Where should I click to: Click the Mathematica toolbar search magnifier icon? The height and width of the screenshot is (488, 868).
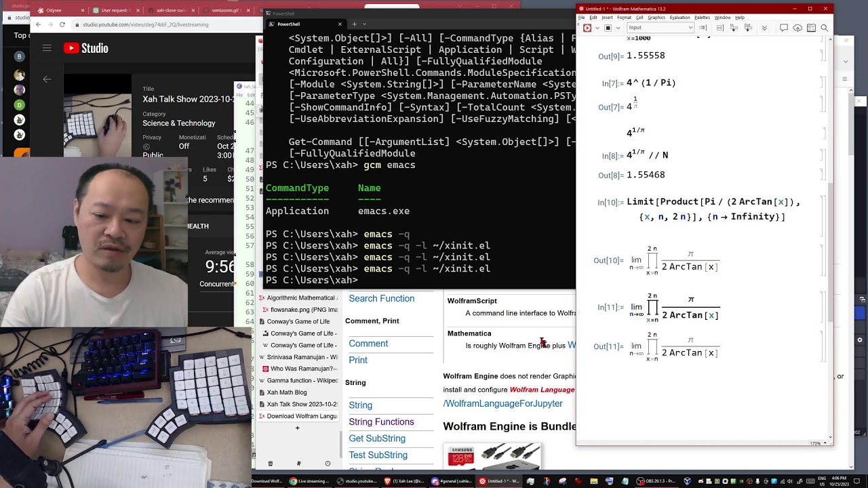coord(824,28)
